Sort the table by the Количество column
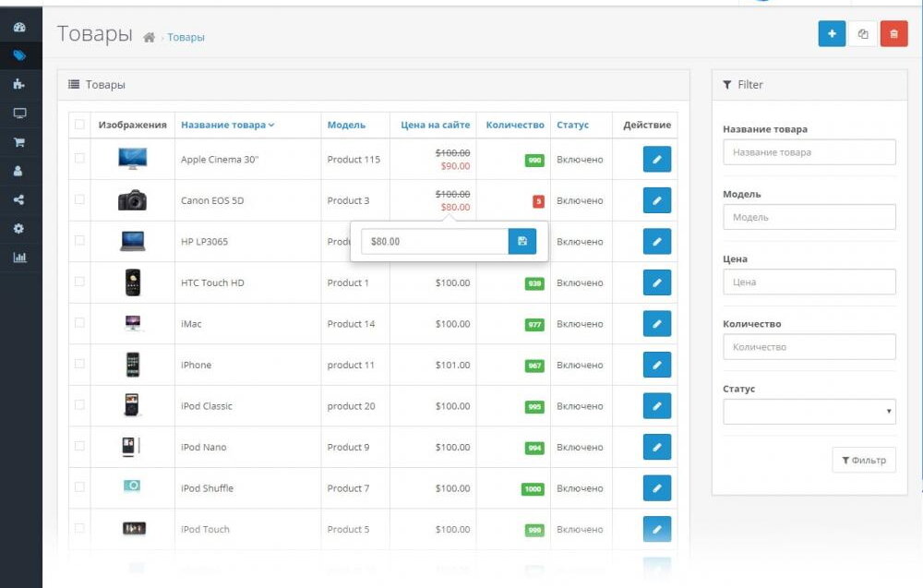The height and width of the screenshot is (588, 923). pyautogui.click(x=515, y=125)
